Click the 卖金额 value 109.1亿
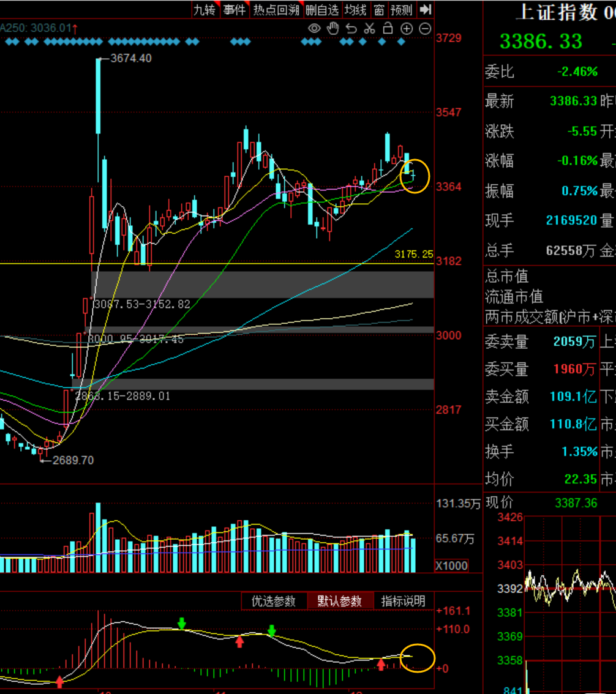616x694 pixels. (573, 397)
